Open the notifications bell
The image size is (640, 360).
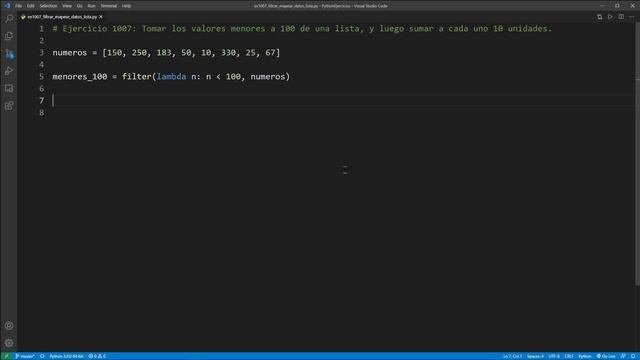633,356
